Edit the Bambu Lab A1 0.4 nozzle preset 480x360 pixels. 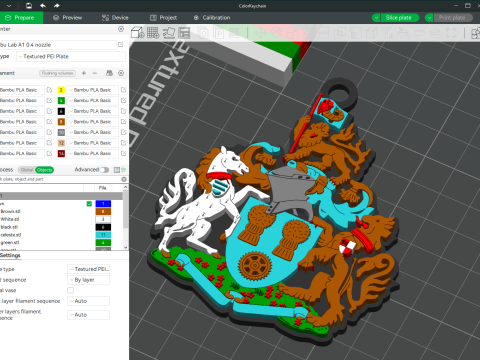(120, 45)
